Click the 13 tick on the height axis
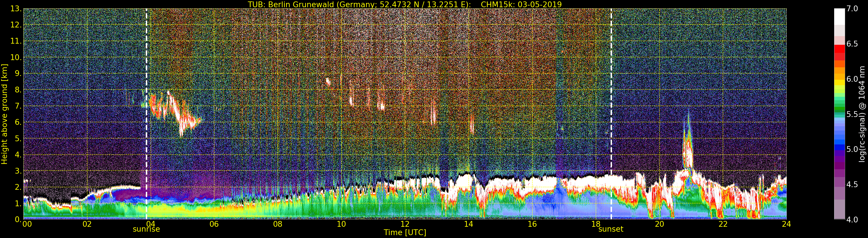 click(x=15, y=9)
